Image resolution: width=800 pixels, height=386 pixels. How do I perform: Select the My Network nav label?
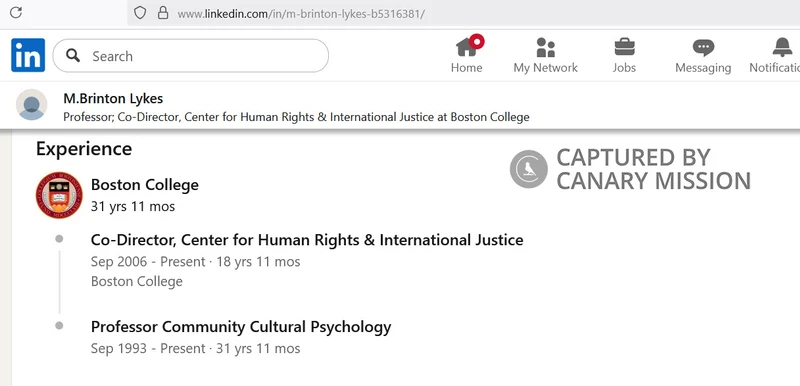pos(545,68)
